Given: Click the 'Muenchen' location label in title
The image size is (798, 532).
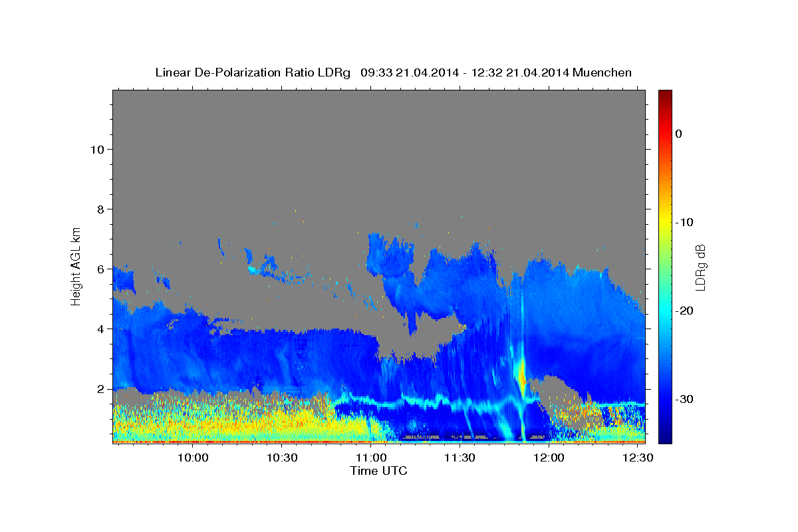Looking at the screenshot, I should coord(602,72).
